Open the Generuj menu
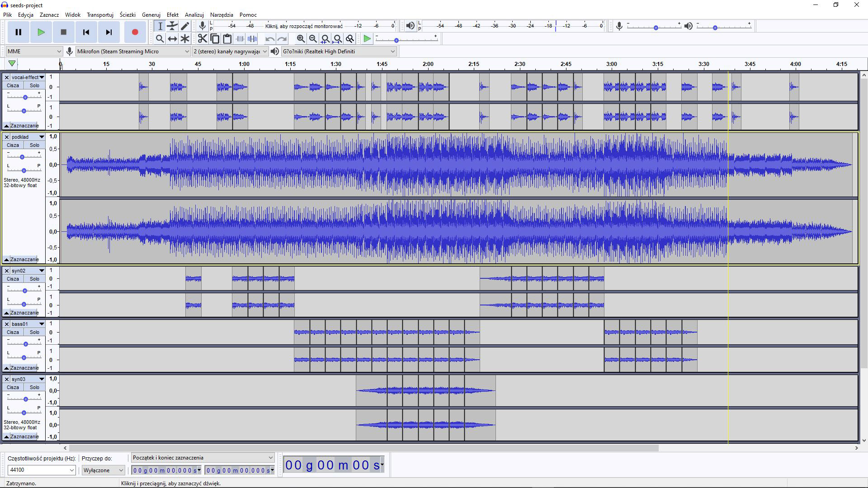Image resolution: width=868 pixels, height=488 pixels. point(151,15)
